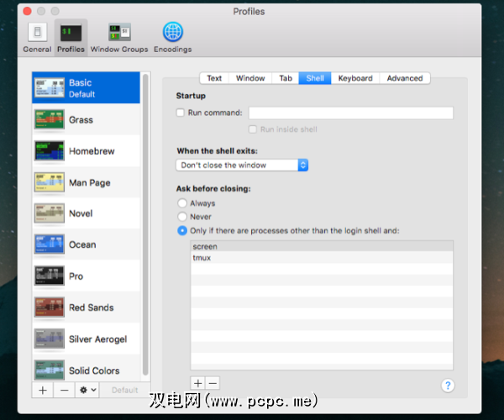Click the Profiles toolbar icon
The width and height of the screenshot is (504, 420).
click(71, 37)
